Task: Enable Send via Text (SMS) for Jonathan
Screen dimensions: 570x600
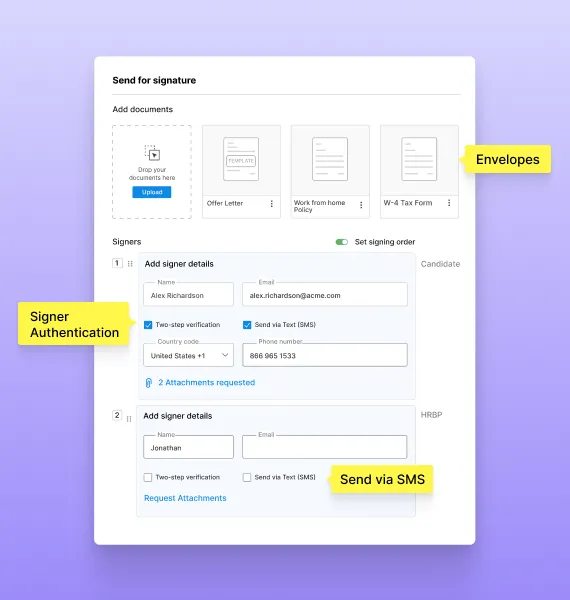Action: point(247,478)
